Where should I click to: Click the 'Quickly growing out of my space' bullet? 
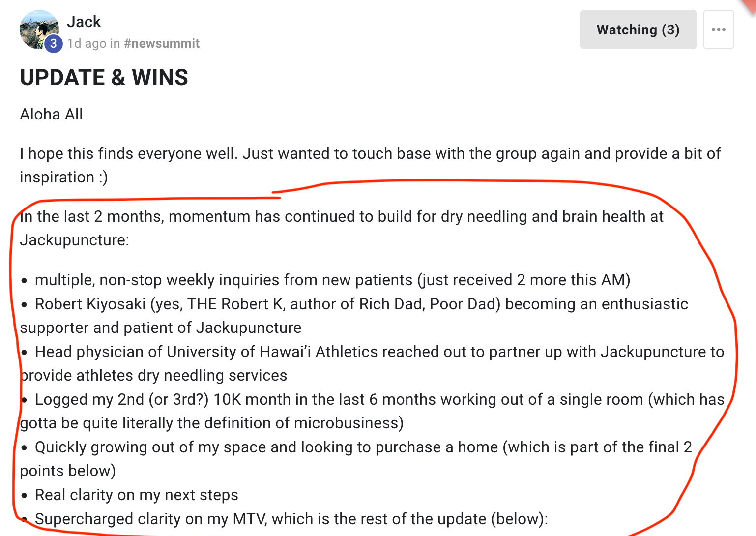point(363,447)
